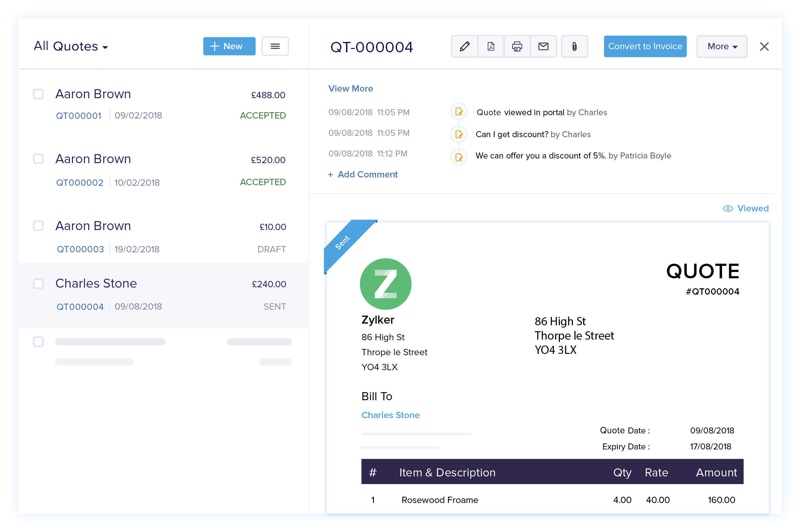
Task: Open the More actions dropdown
Action: click(x=721, y=47)
